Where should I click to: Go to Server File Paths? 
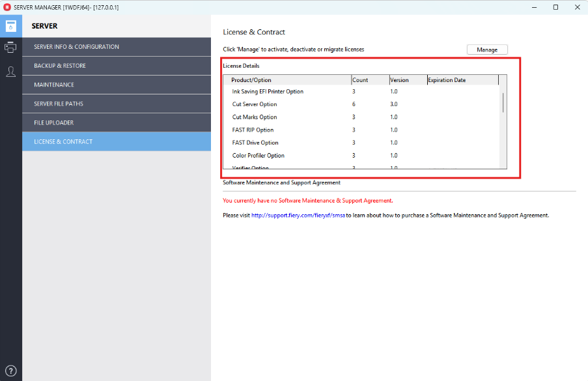click(117, 104)
